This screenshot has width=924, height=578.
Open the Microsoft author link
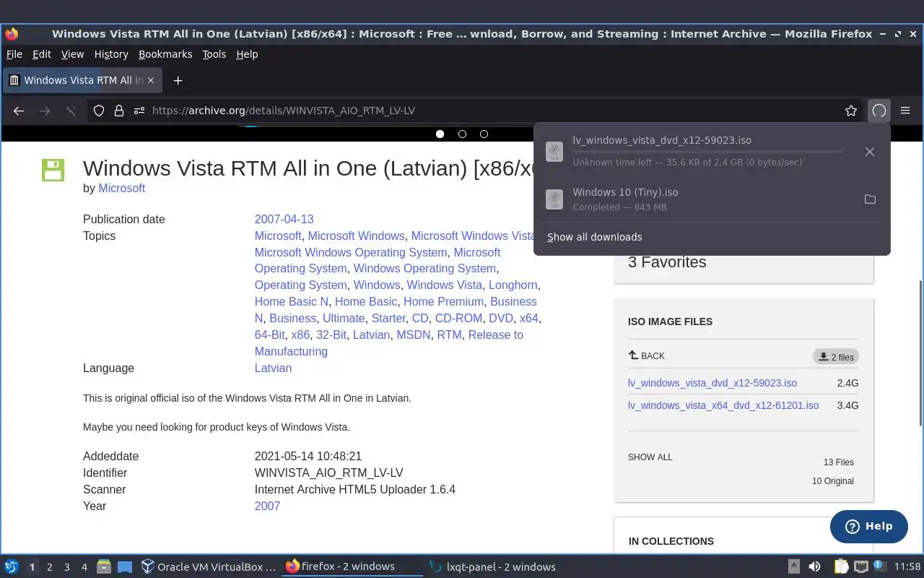[x=121, y=188]
